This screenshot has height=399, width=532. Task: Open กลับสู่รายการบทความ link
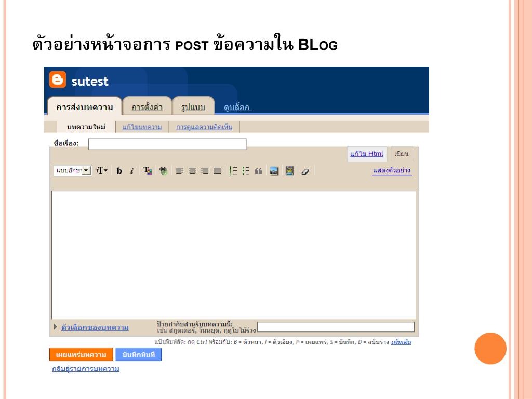point(86,369)
